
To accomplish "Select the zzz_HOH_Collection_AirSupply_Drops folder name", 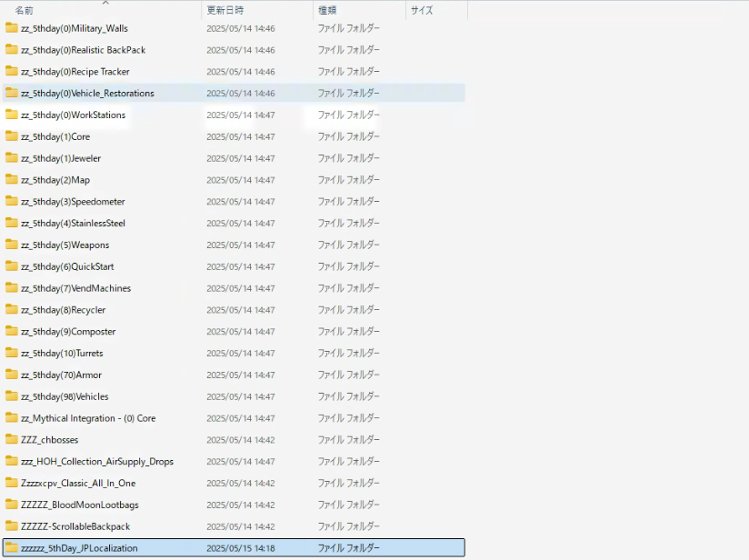I will (97, 462).
